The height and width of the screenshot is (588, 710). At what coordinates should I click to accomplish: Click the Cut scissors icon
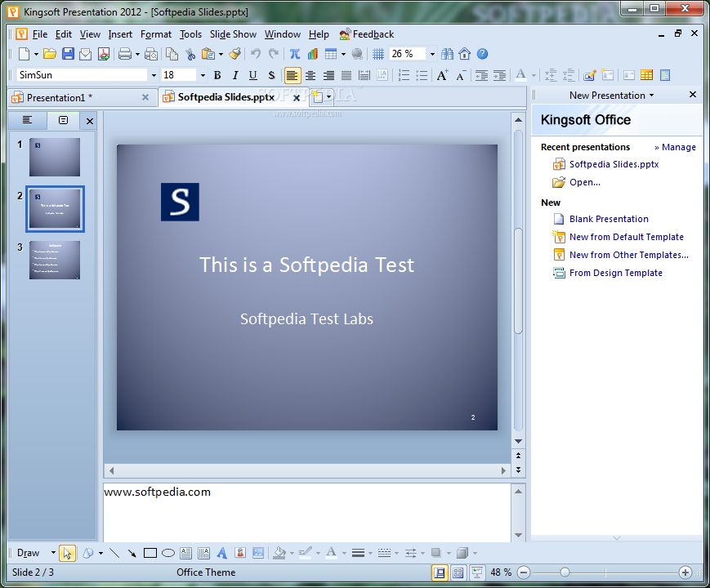click(190, 55)
